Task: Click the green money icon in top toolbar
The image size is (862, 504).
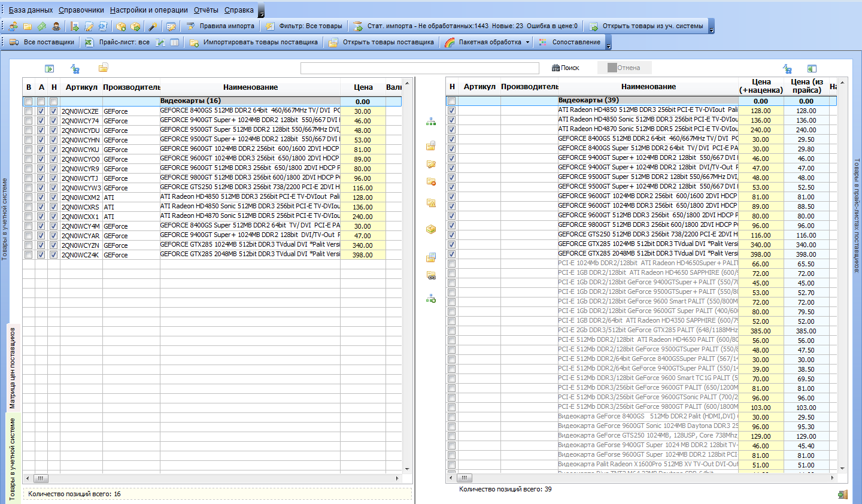Action: point(42,26)
